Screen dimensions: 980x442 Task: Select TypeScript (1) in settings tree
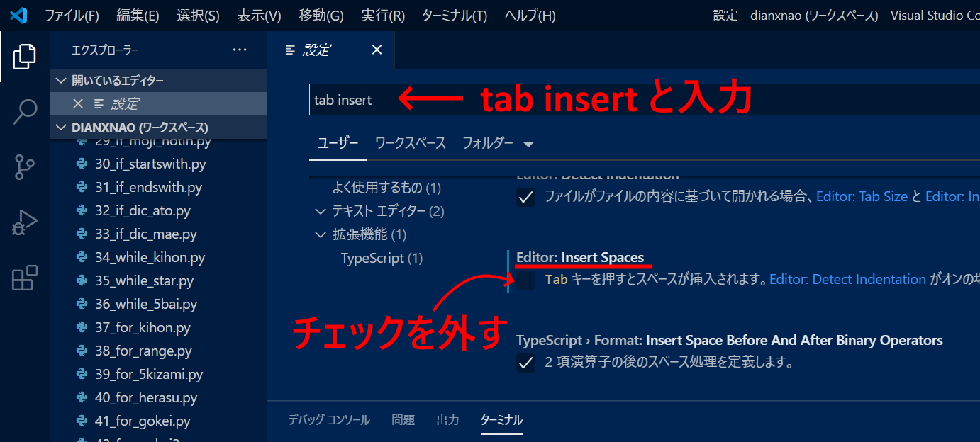(382, 258)
